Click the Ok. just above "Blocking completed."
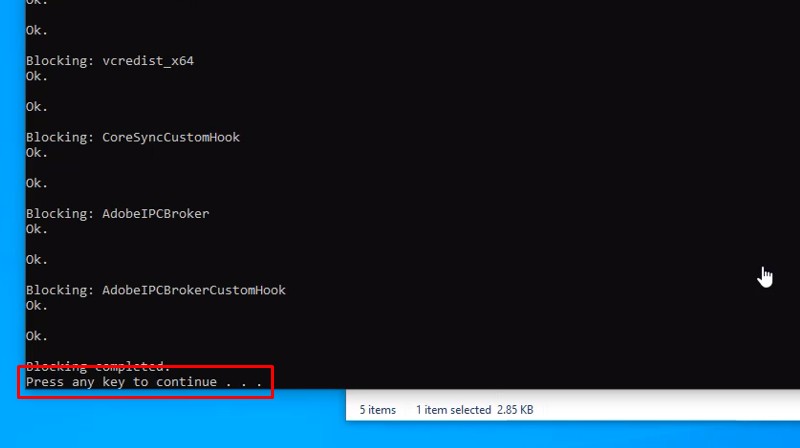 pyautogui.click(x=37, y=336)
